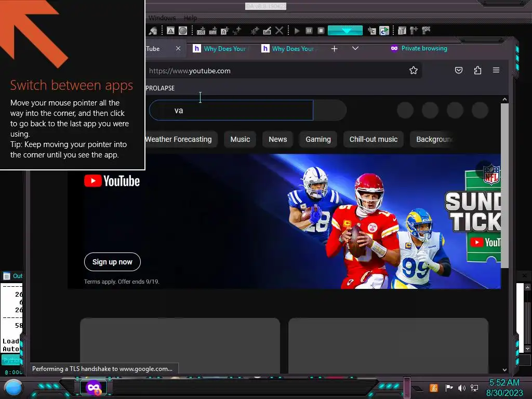The height and width of the screenshot is (399, 532).
Task: Click the IDA warning triangle toolbar icon
Action: tap(170, 31)
